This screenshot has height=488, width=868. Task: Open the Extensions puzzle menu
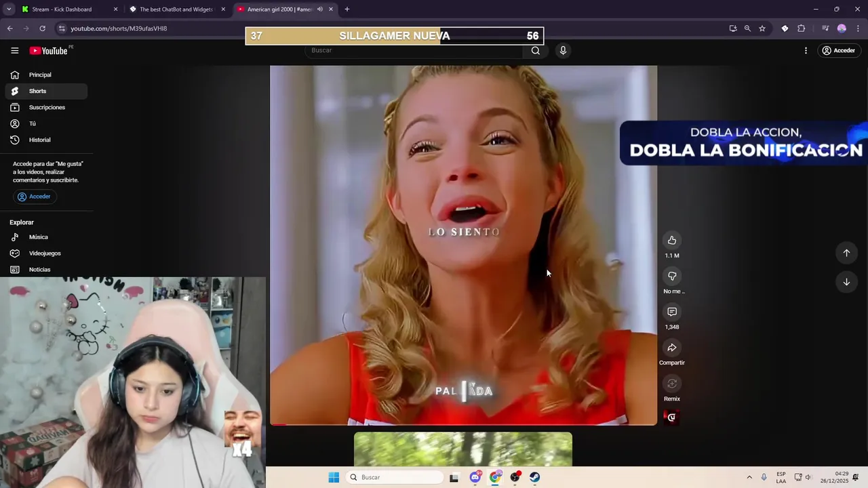pos(802,28)
